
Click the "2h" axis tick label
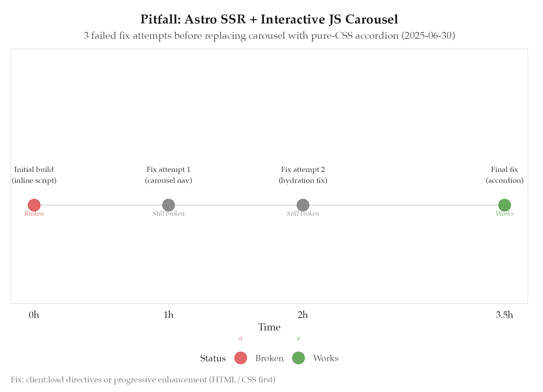(x=303, y=315)
